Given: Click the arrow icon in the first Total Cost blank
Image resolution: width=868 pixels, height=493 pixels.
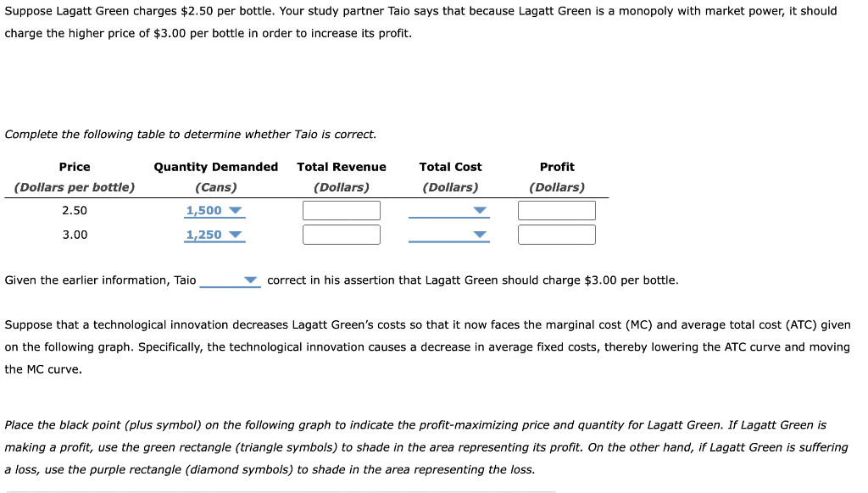Looking at the screenshot, I should click(x=480, y=210).
